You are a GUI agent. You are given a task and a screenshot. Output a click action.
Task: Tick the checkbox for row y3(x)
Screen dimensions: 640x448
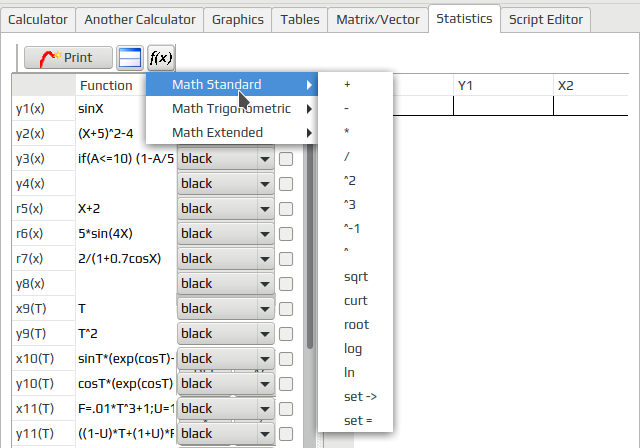point(286,159)
